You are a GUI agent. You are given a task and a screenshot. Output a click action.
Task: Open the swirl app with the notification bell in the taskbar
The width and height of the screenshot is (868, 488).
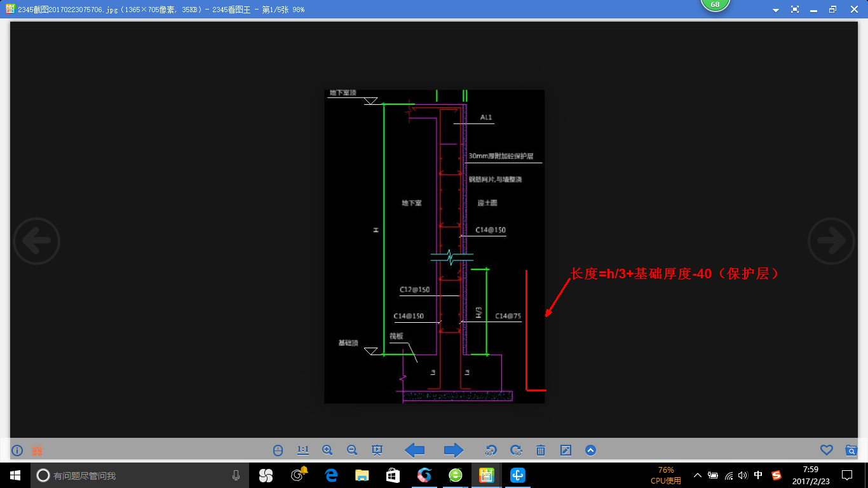pos(299,475)
